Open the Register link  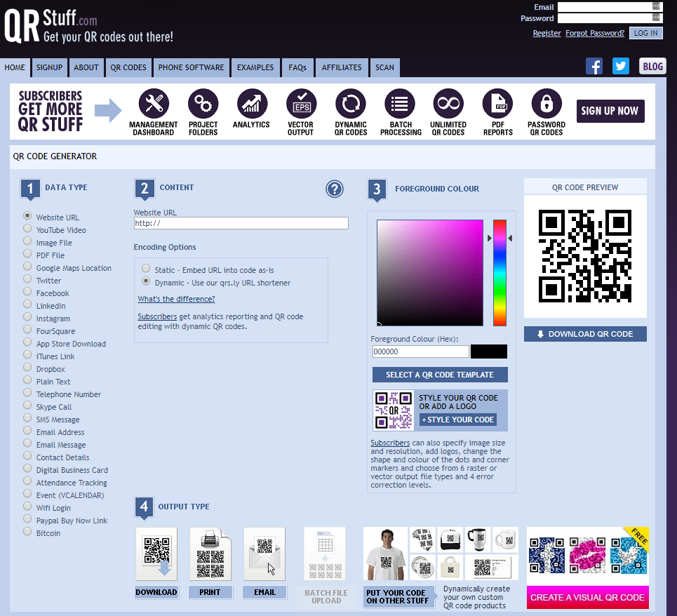point(547,33)
